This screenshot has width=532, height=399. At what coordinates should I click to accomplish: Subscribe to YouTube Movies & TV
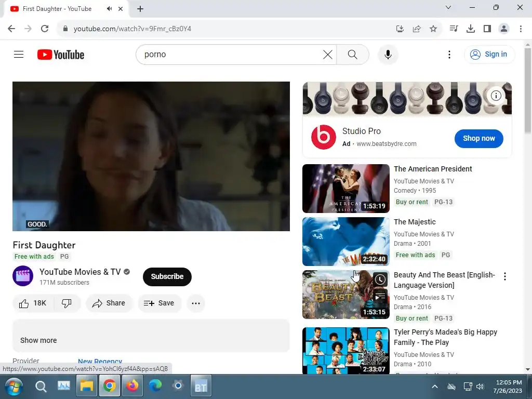pos(167,276)
